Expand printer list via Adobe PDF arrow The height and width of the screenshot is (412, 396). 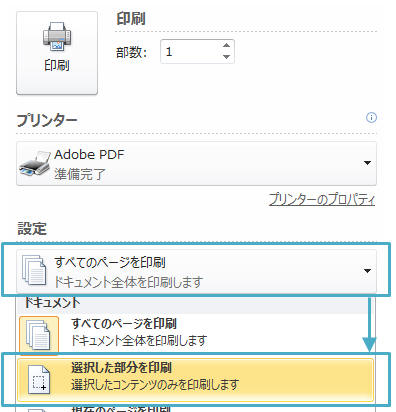367,163
